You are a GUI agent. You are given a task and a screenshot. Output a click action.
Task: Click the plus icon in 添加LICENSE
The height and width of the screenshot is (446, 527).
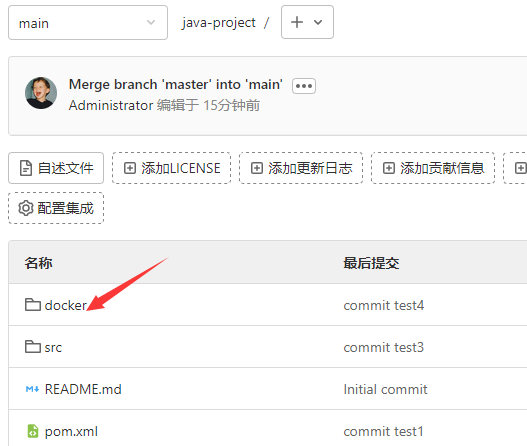pyautogui.click(x=130, y=168)
